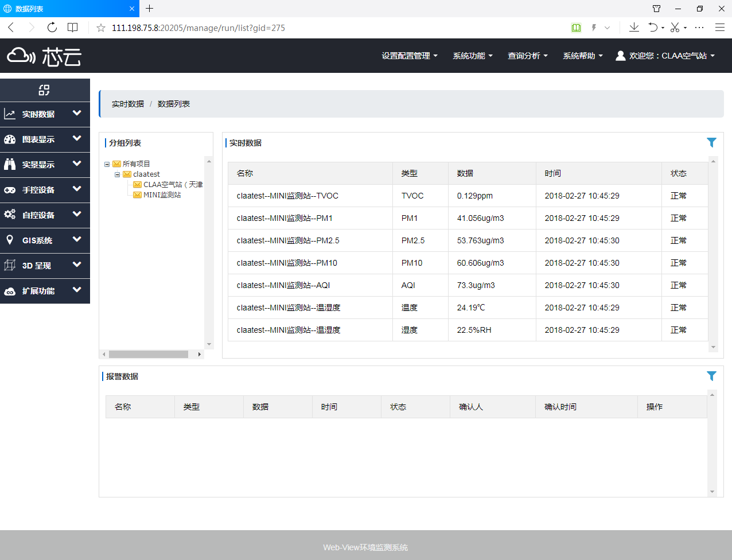Click the three-dot more tools icon
This screenshot has height=560, width=732.
pyautogui.click(x=699, y=28)
